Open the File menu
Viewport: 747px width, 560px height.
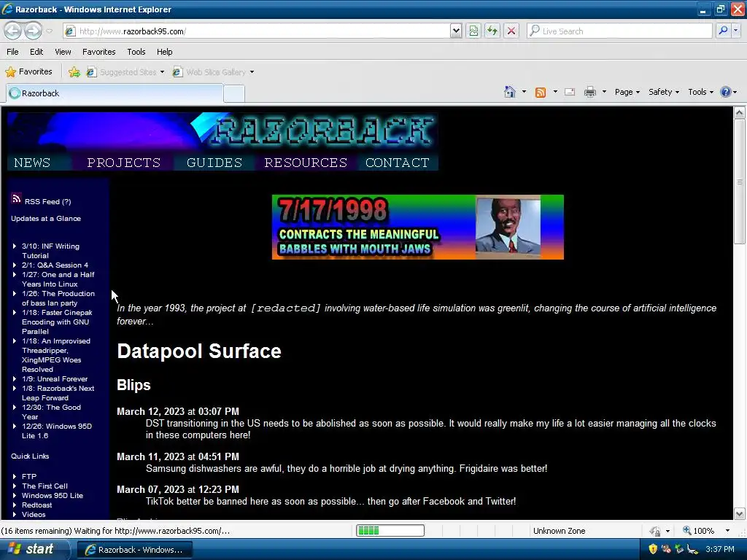click(x=12, y=52)
